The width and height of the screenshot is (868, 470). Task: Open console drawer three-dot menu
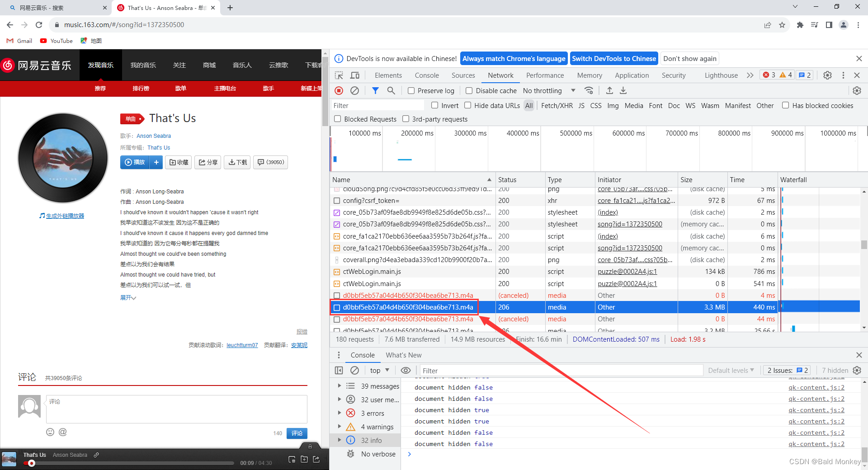click(339, 355)
